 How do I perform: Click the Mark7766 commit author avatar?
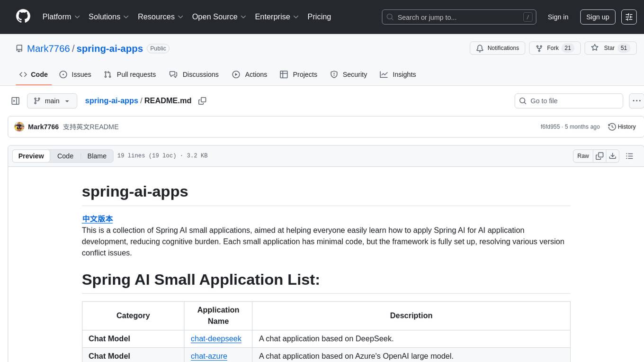click(x=19, y=127)
